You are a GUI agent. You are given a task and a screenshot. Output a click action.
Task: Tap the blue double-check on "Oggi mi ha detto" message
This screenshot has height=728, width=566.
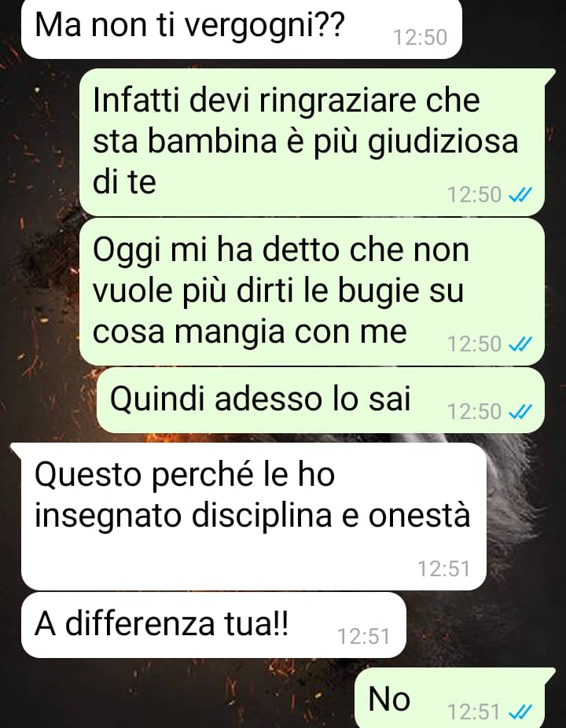520,344
